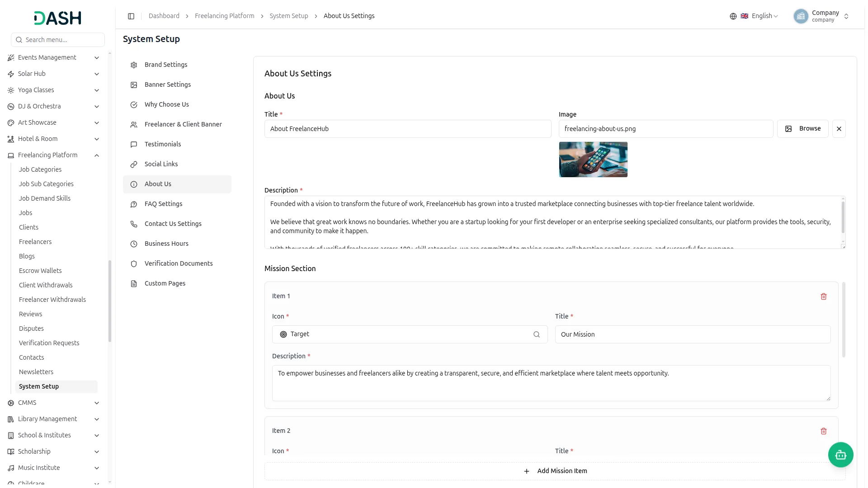Click the CMMS gear icon in sidebar

pos(11,403)
